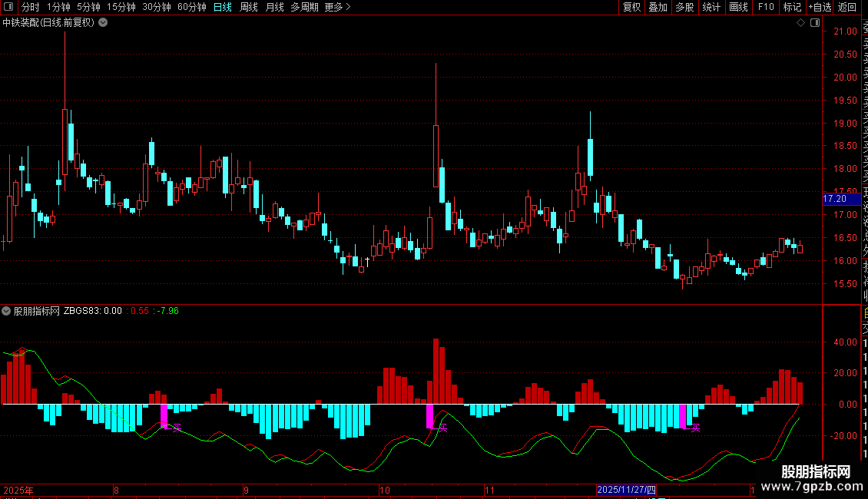The image size is (868, 499).
Task: Expand the 股朋指标网 indicator dropdown arrow
Action: [x=6, y=311]
